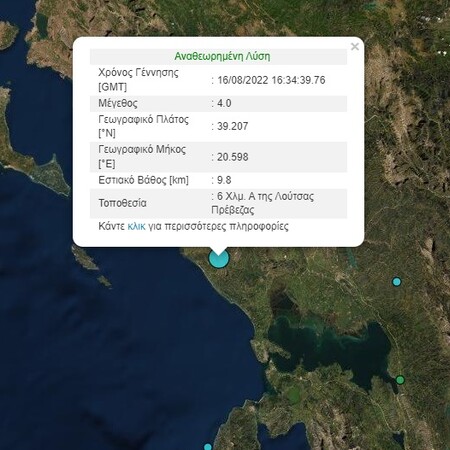The width and height of the screenshot is (450, 450).
Task: Click the longitude value 20.598
Action: coord(233,157)
